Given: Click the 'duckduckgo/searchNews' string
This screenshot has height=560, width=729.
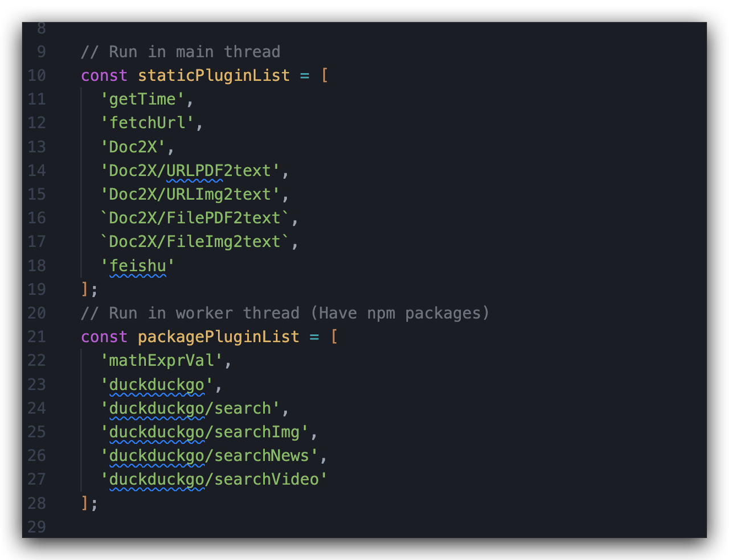Looking at the screenshot, I should point(209,456).
